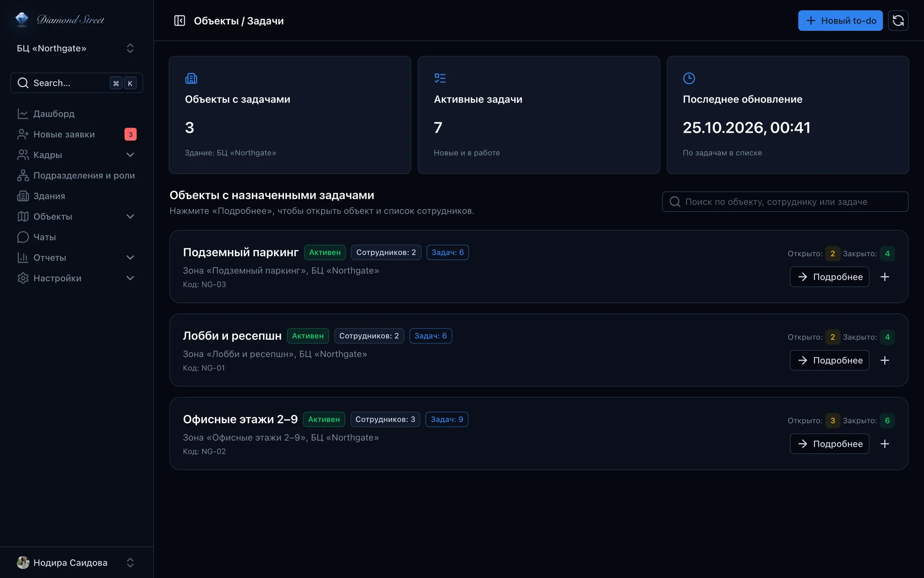Viewport: 924px width, 578px height.
Task: Expand the Объекты sidebar chevron
Action: (x=130, y=216)
